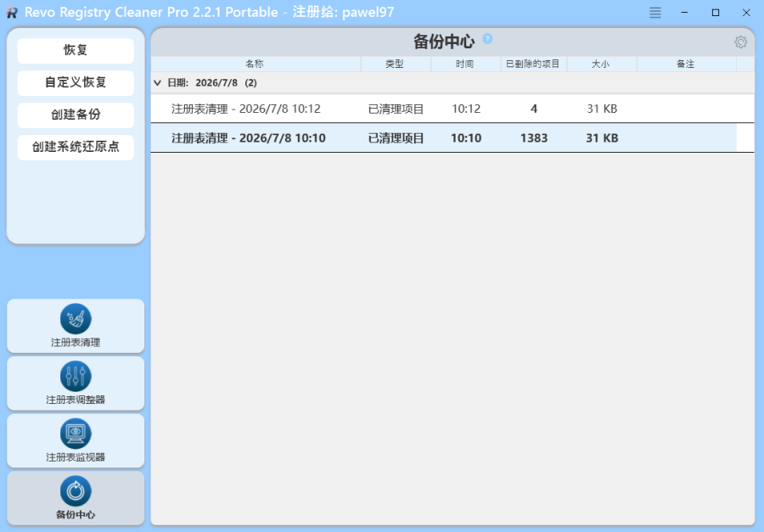Click the deleted items value 1383
Viewport: 764px width, 532px height.
click(534, 138)
